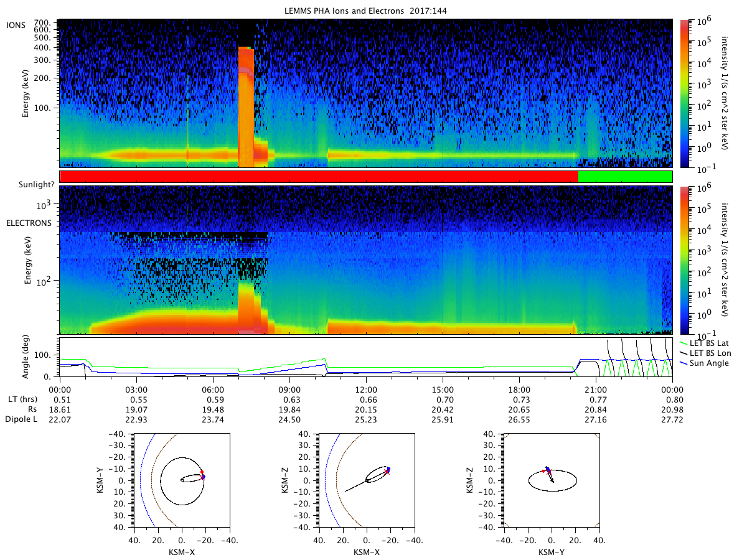Click the KSM-X versus KSM-Y orbit plot
The width and height of the screenshot is (747, 560).
coord(181,480)
